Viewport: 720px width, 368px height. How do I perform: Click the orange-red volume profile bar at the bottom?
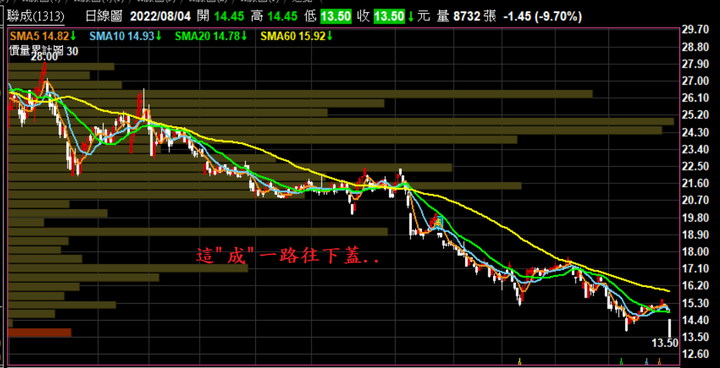point(39,332)
